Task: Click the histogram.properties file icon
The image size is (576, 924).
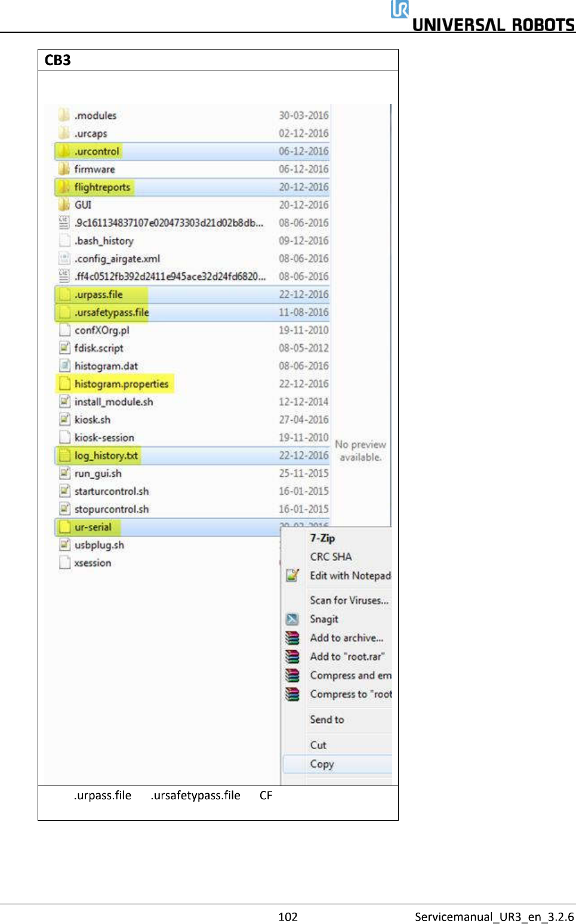Action: (x=64, y=384)
